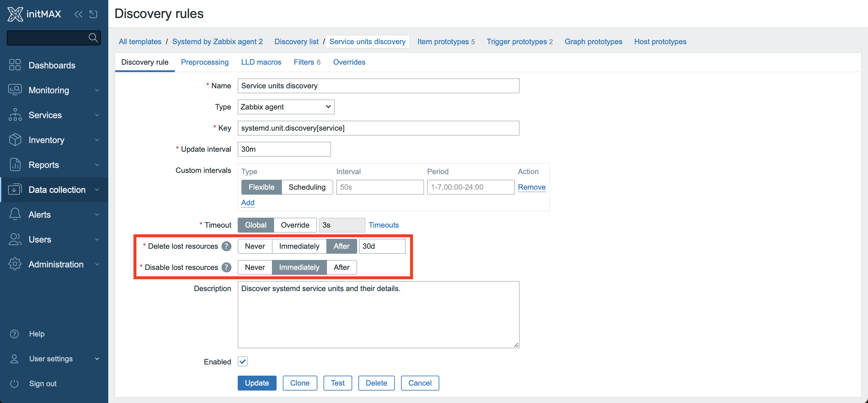Set Disable lost resources to Never
The width and height of the screenshot is (868, 403).
[x=255, y=267]
